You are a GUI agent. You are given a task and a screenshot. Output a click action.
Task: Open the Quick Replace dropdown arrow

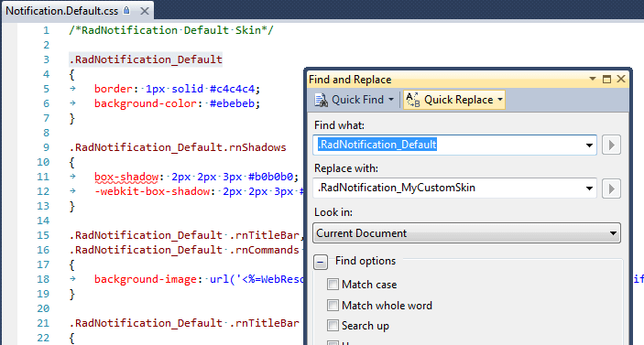[500, 100]
